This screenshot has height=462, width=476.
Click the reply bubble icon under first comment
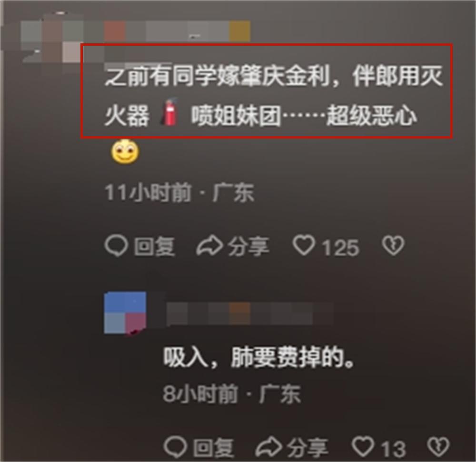point(116,246)
